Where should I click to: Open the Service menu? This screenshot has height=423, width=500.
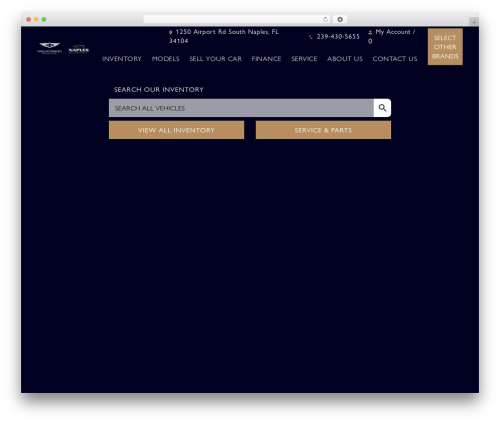pos(304,59)
